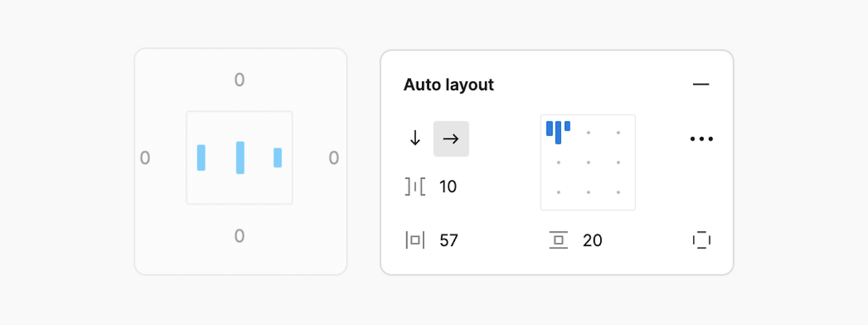Click the horizontal padding icon
The width and height of the screenshot is (868, 325).
(415, 240)
